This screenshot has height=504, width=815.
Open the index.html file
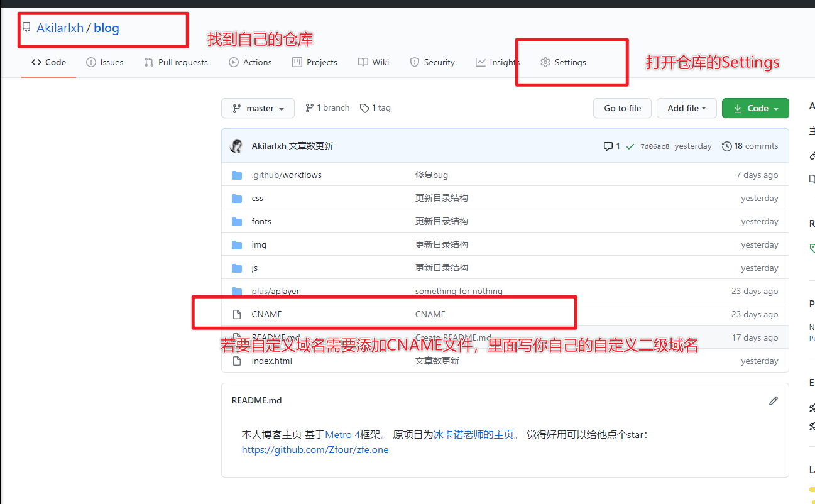point(271,361)
